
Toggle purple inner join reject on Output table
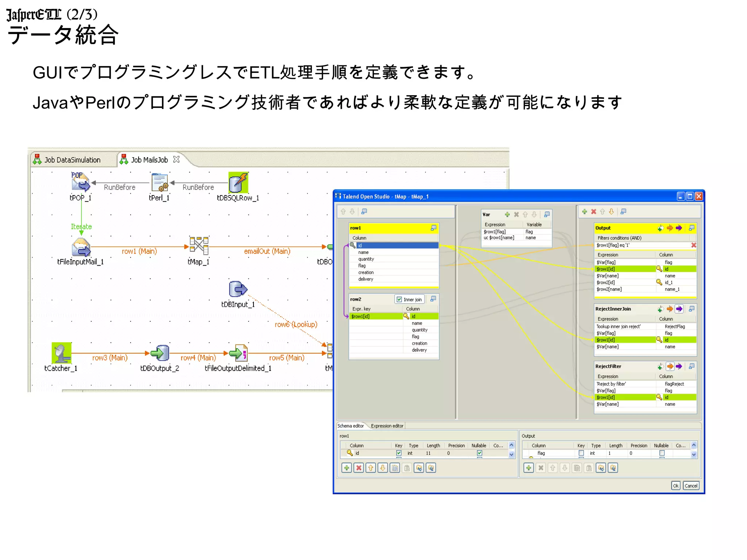tap(679, 228)
